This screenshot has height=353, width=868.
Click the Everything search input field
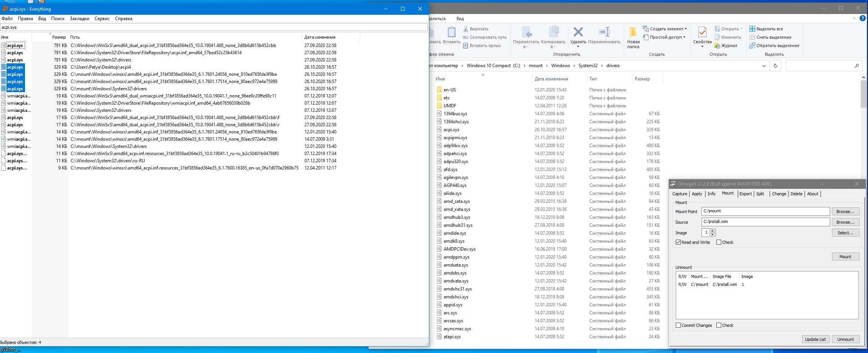tap(214, 27)
